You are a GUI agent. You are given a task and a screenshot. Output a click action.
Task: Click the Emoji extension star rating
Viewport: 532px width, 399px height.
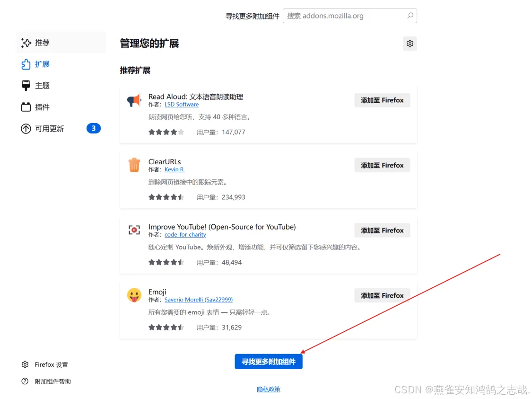tap(166, 328)
